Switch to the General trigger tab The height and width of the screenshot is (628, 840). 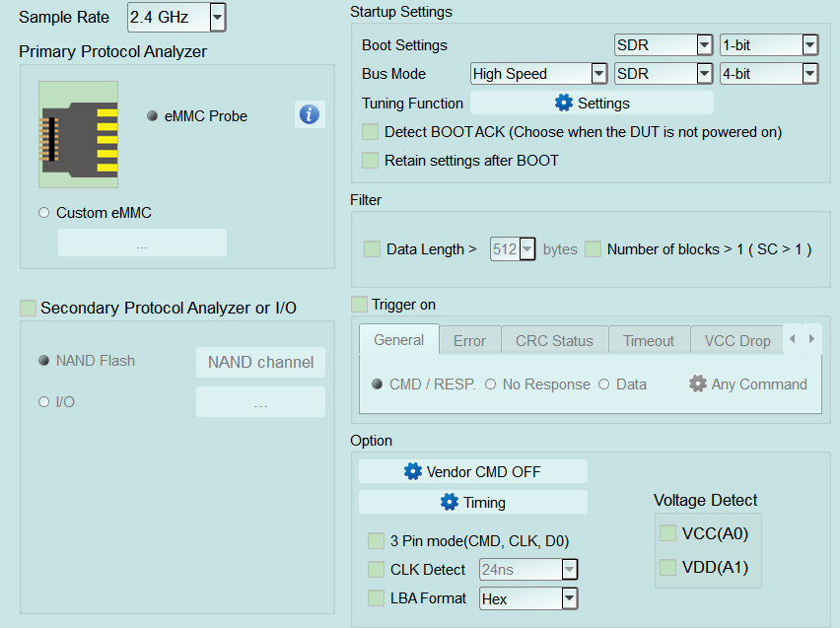(x=399, y=340)
